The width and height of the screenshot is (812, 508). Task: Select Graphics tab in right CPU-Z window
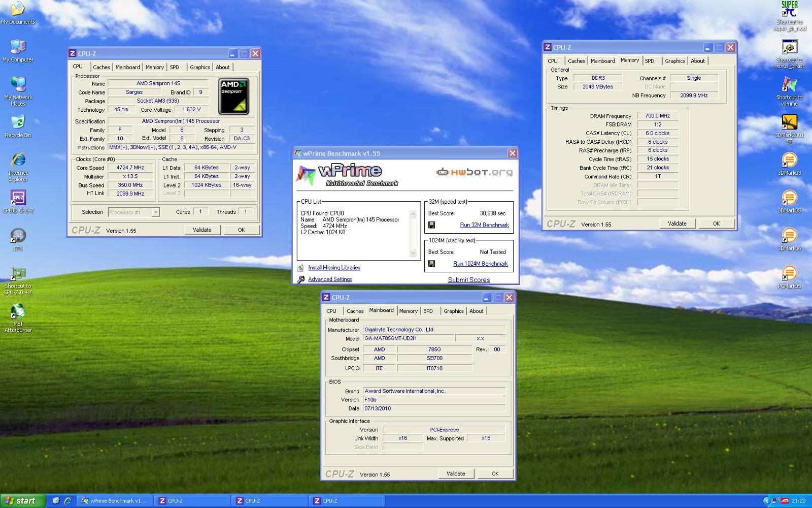click(674, 61)
